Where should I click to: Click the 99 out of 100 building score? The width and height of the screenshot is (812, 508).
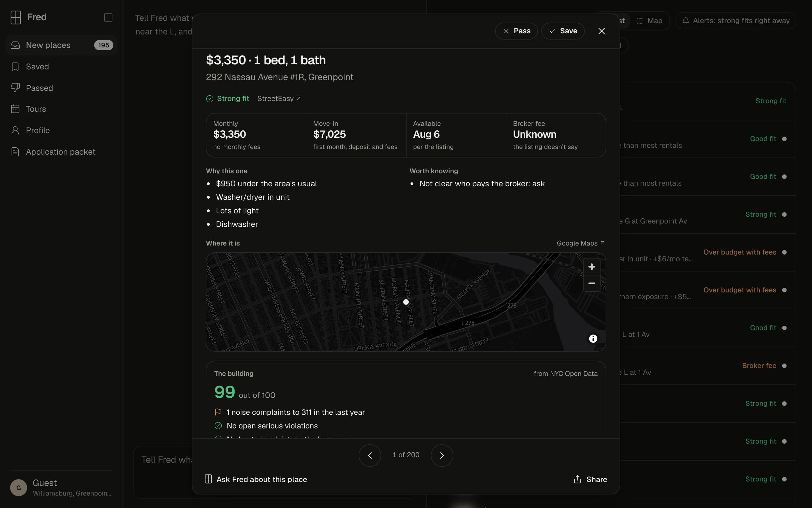[245, 392]
